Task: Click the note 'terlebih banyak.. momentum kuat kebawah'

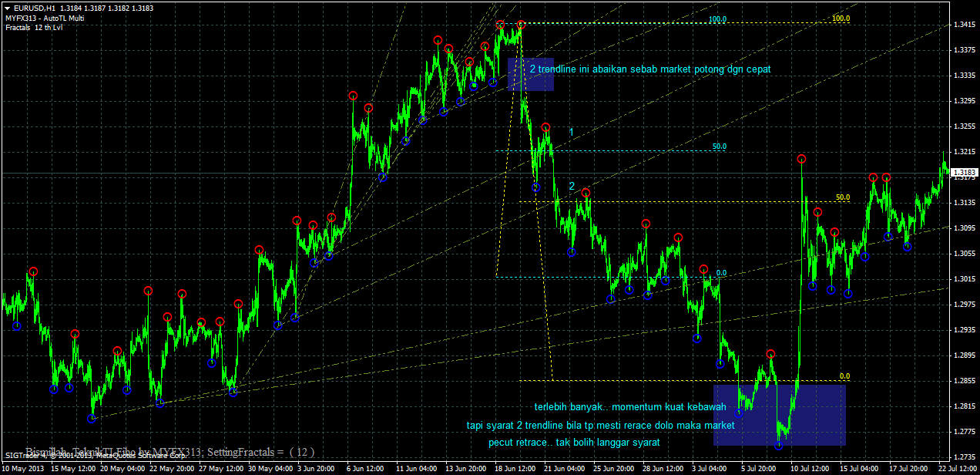Action: [630, 406]
